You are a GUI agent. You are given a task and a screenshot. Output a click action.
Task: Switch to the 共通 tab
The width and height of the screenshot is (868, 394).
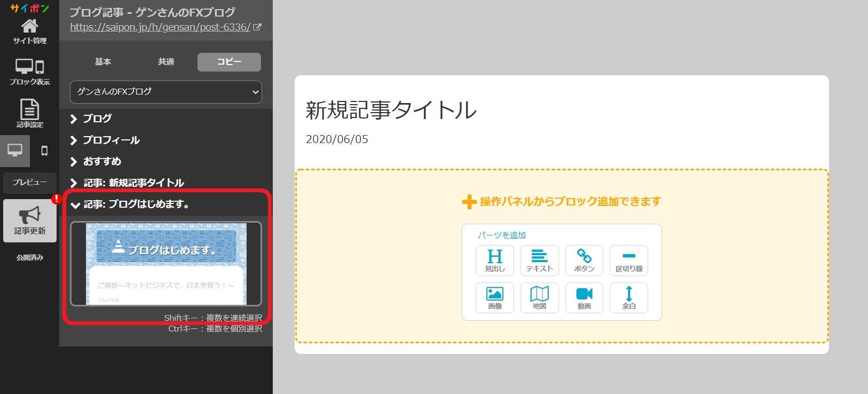point(166,62)
